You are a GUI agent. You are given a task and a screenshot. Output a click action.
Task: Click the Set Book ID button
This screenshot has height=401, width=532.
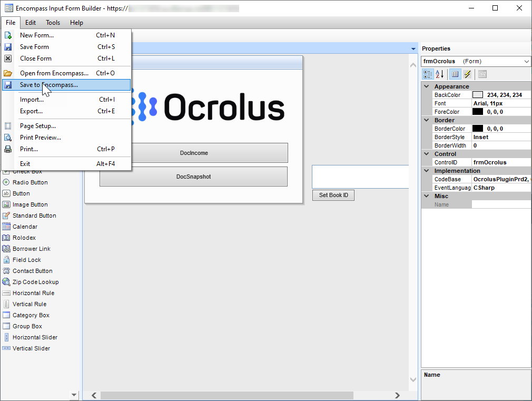coord(333,195)
